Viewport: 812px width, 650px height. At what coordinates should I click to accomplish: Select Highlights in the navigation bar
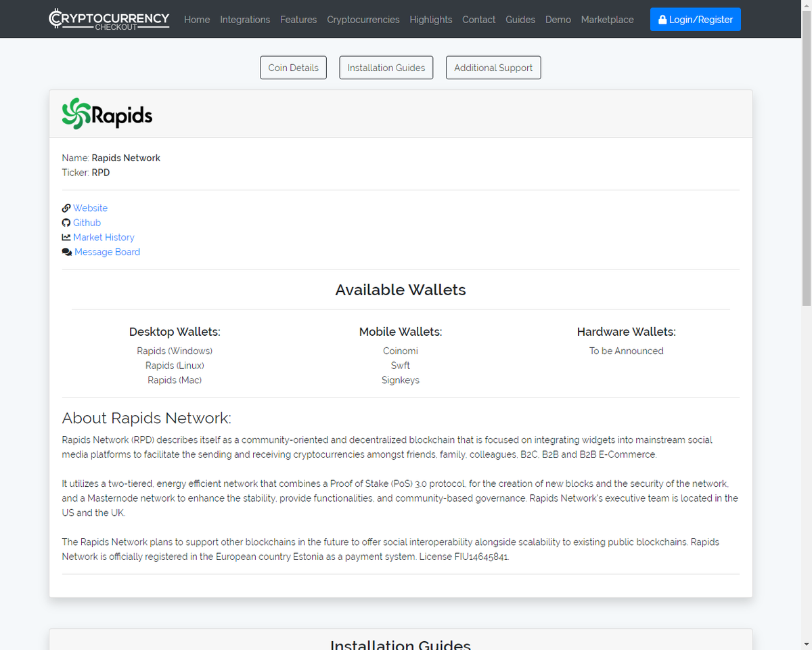(431, 20)
